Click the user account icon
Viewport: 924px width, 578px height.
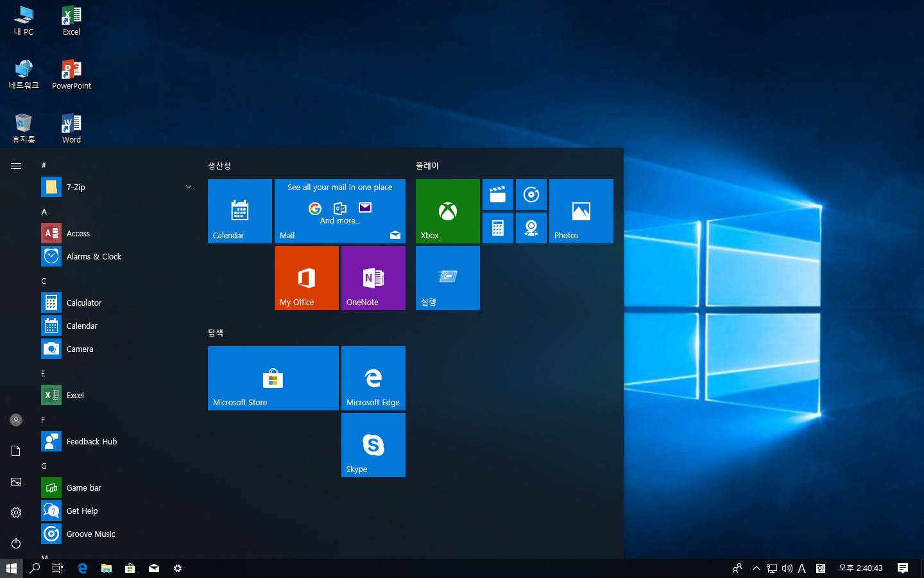tap(16, 420)
